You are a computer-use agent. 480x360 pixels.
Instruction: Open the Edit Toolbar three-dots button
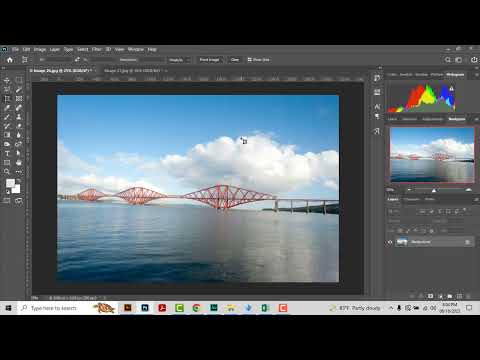click(19, 171)
